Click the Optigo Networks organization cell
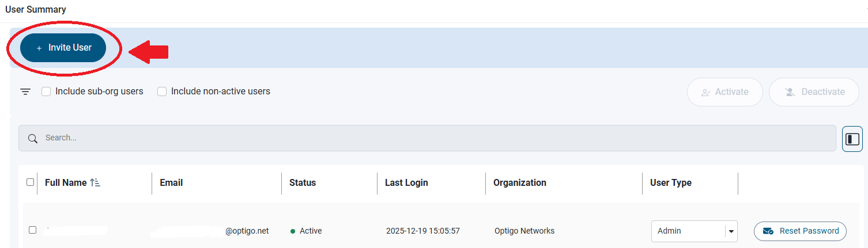The height and width of the screenshot is (248, 868). point(524,231)
